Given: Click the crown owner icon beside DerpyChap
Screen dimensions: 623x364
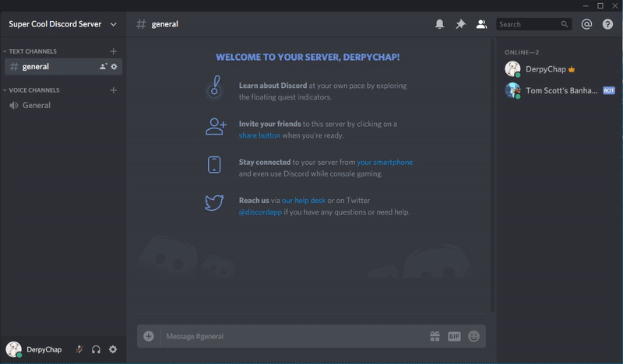Looking at the screenshot, I should point(572,69).
